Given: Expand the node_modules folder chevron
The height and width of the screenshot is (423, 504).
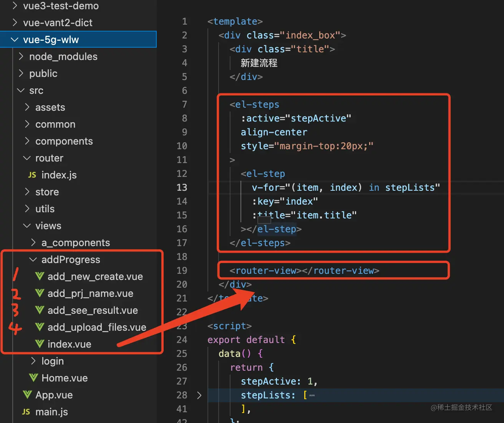Looking at the screenshot, I should [21, 57].
